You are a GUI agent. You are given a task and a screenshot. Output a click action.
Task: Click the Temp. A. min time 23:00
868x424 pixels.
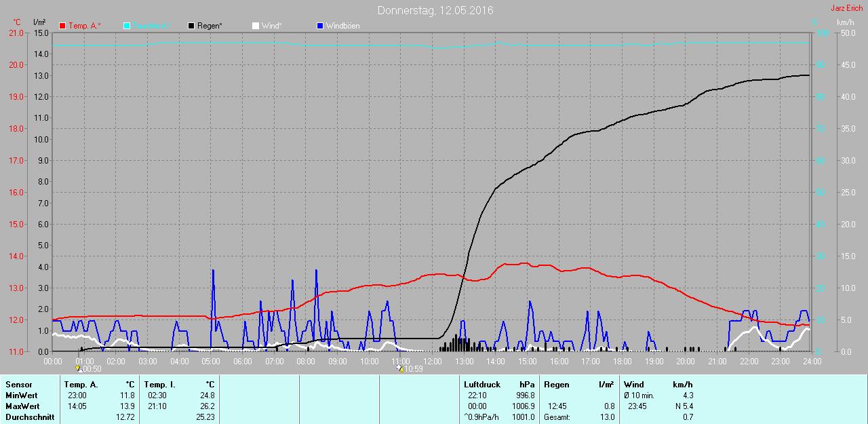pos(77,396)
